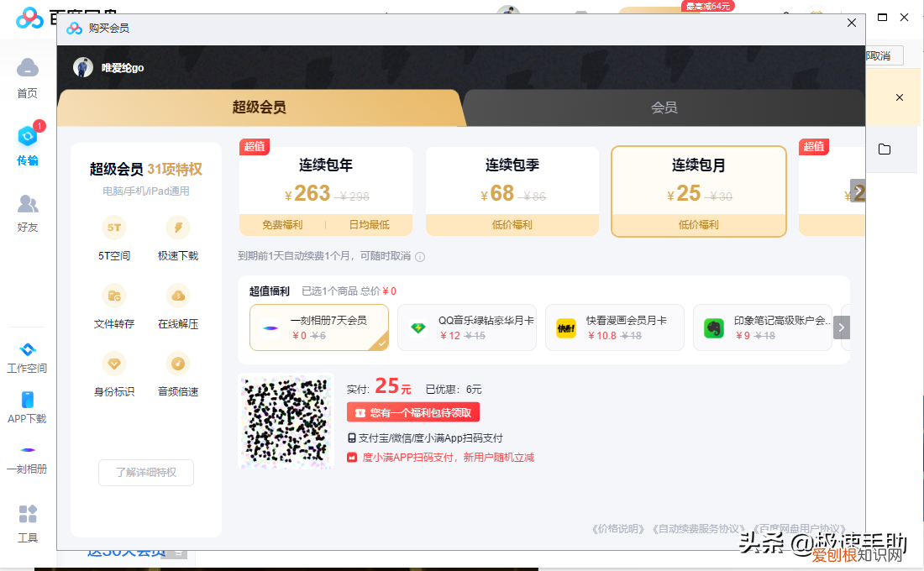
Task: Switch to the 会员 membership tab
Action: 664,107
